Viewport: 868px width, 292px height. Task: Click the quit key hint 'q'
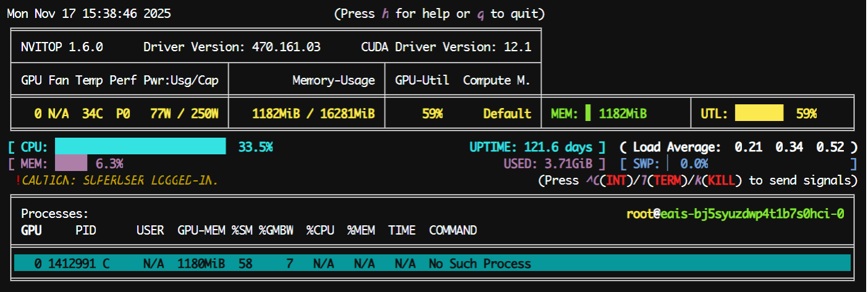481,14
